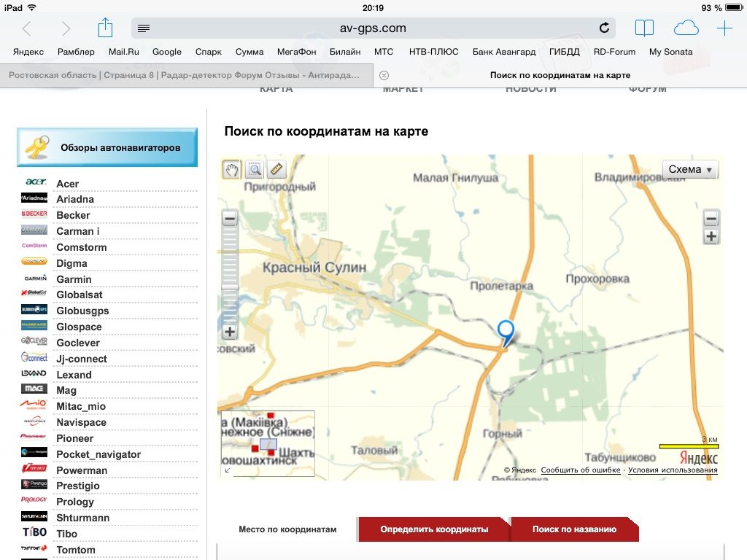Image resolution: width=747 pixels, height=560 pixels.
Task: Open the Garmin navigator reviews link
Action: point(74,279)
